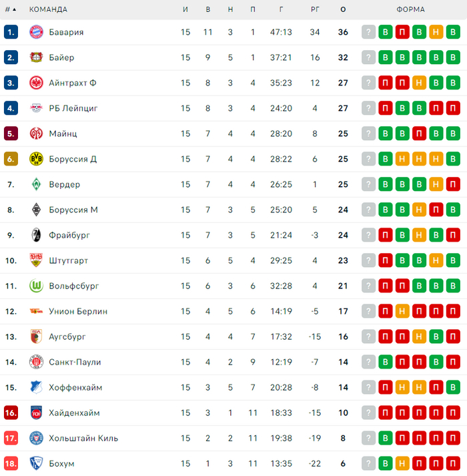Image resolution: width=467 pixels, height=476 pixels.
Task: Click the КОМАНДА column header
Action: [48, 9]
